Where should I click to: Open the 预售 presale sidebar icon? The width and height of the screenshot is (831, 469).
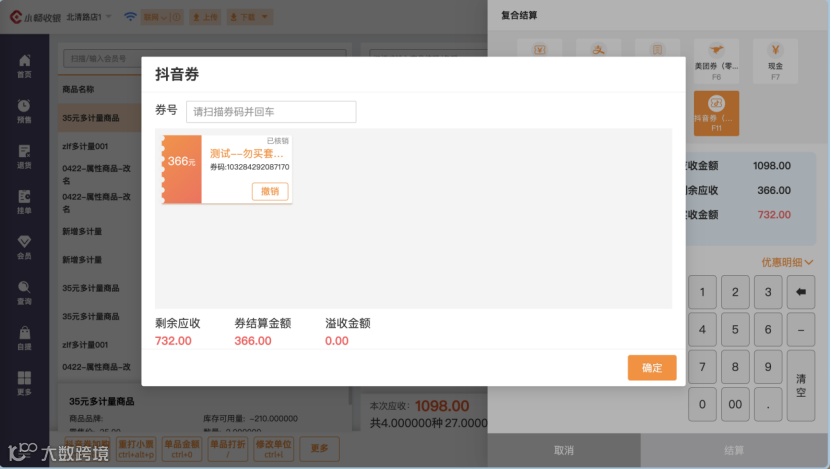pos(24,111)
